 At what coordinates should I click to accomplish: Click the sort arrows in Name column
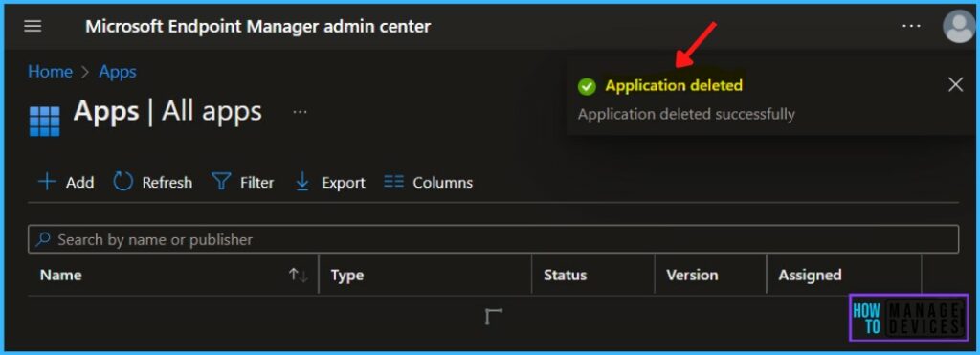tap(299, 275)
